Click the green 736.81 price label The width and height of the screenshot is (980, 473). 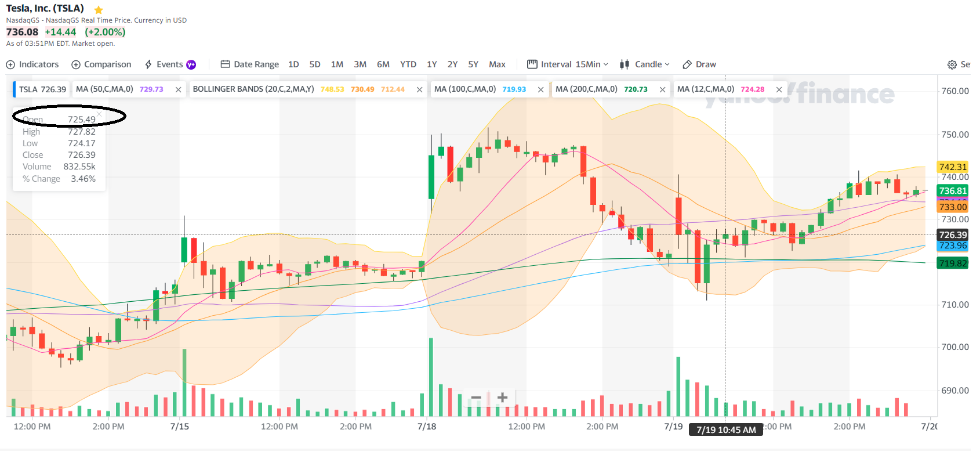click(953, 190)
